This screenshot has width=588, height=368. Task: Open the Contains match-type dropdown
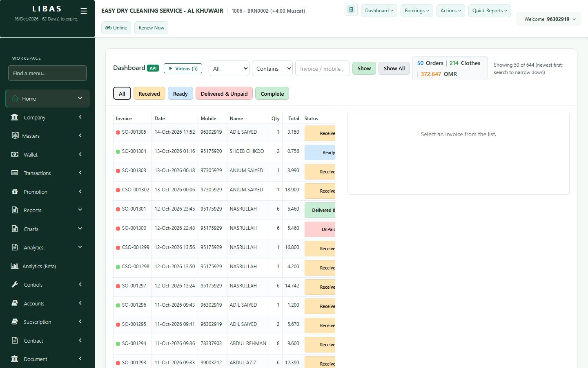pyautogui.click(x=272, y=68)
